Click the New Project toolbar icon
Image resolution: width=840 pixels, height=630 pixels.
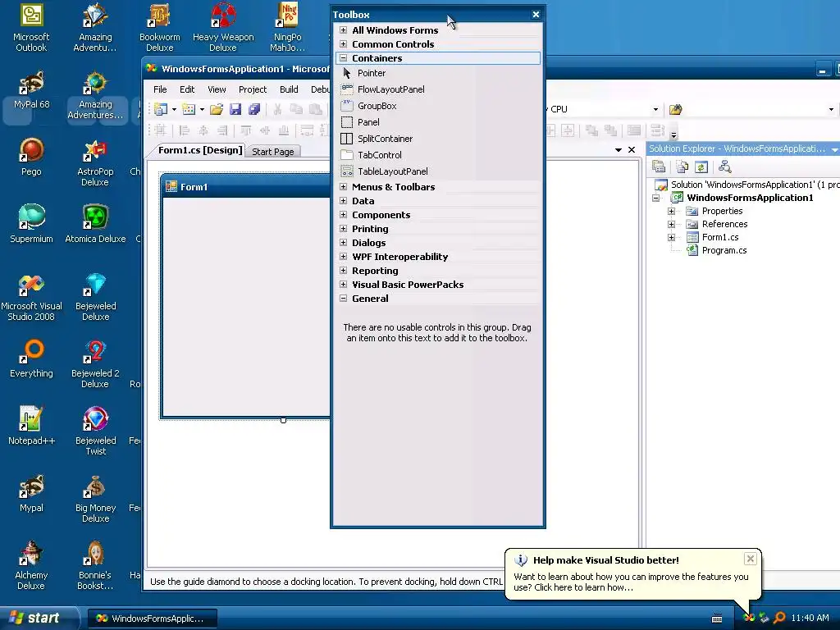pos(161,109)
